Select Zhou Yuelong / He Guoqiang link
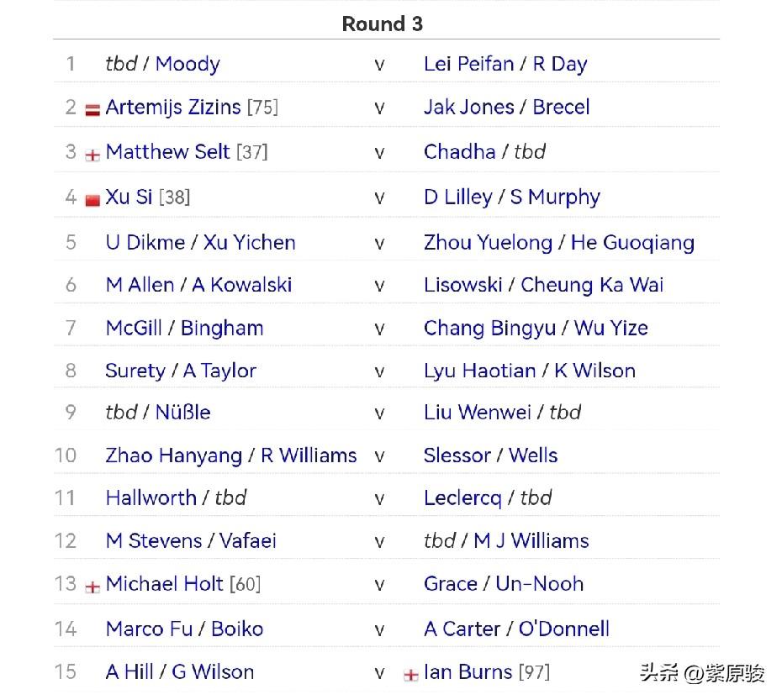This screenshot has height=700, width=782. point(559,243)
